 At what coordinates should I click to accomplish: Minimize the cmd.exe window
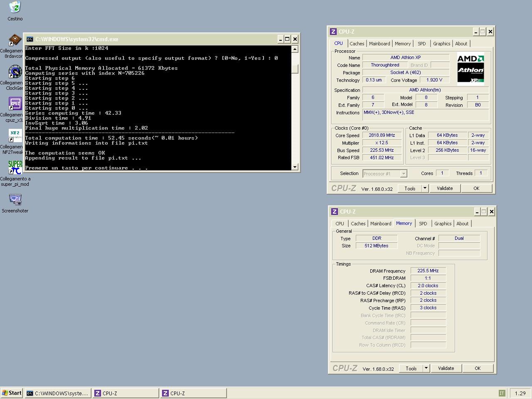[x=281, y=39]
